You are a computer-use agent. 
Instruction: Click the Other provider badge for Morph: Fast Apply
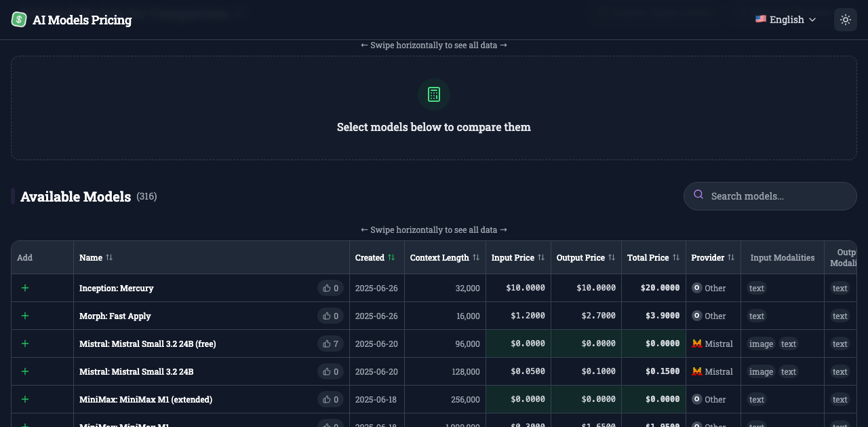[x=709, y=316]
